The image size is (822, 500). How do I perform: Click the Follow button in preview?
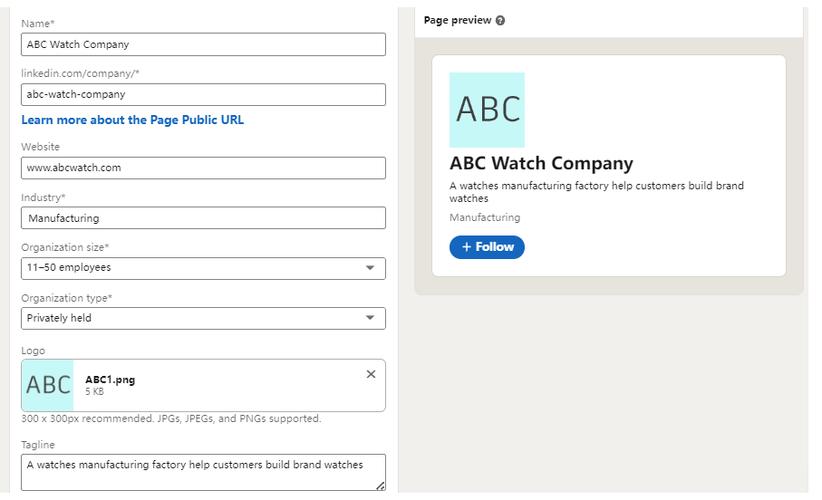[x=487, y=247]
